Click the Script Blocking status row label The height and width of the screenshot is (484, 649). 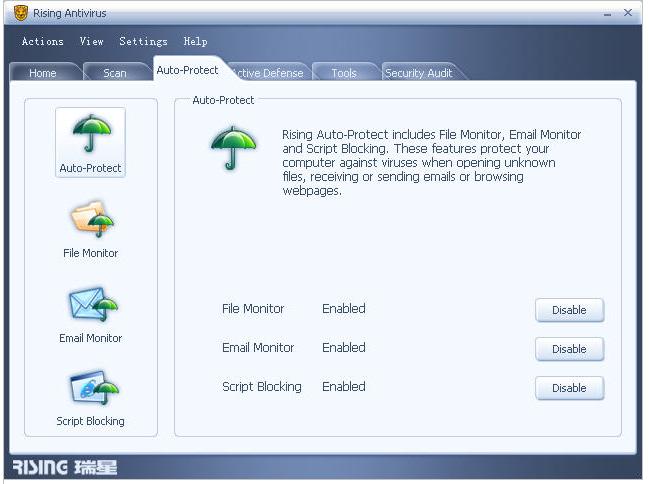pos(262,387)
